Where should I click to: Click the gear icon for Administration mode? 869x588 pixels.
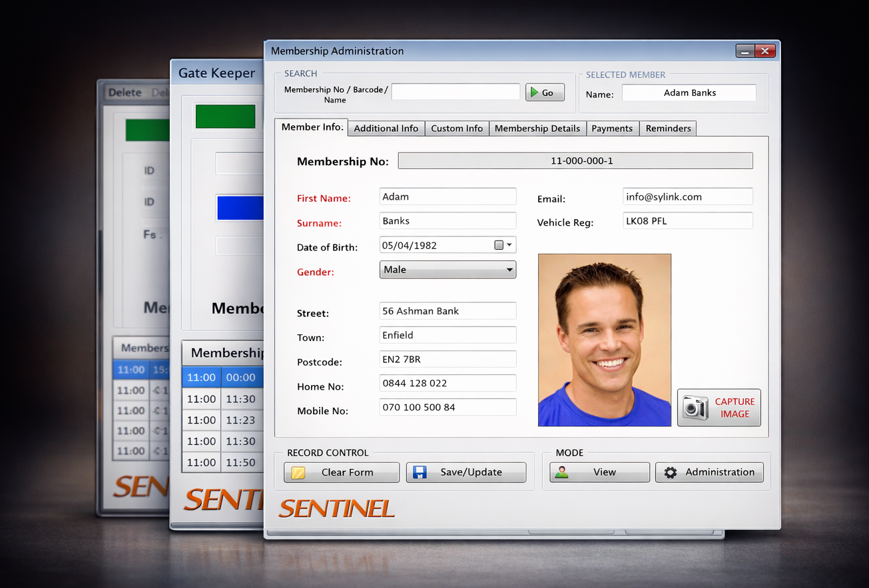(x=670, y=472)
